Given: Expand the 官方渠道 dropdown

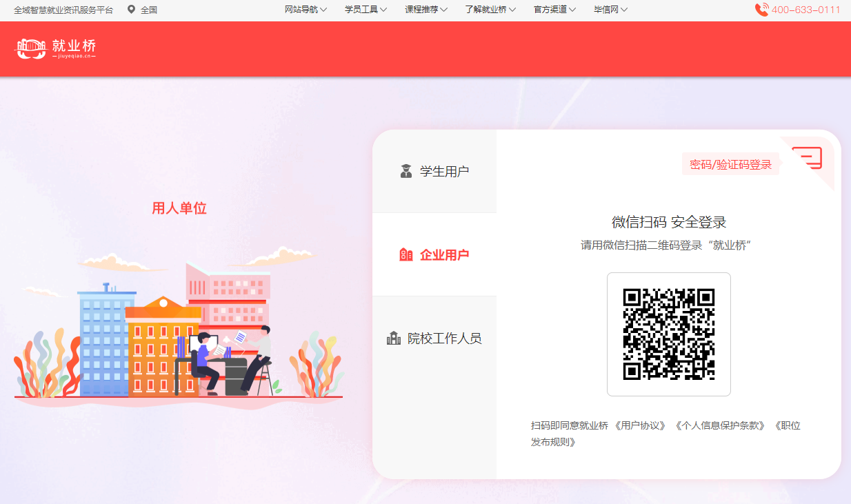Looking at the screenshot, I should 554,10.
